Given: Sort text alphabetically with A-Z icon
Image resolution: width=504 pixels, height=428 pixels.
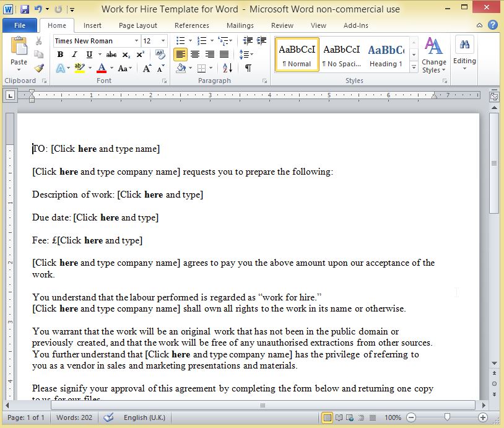Looking at the screenshot, I should (227, 68).
